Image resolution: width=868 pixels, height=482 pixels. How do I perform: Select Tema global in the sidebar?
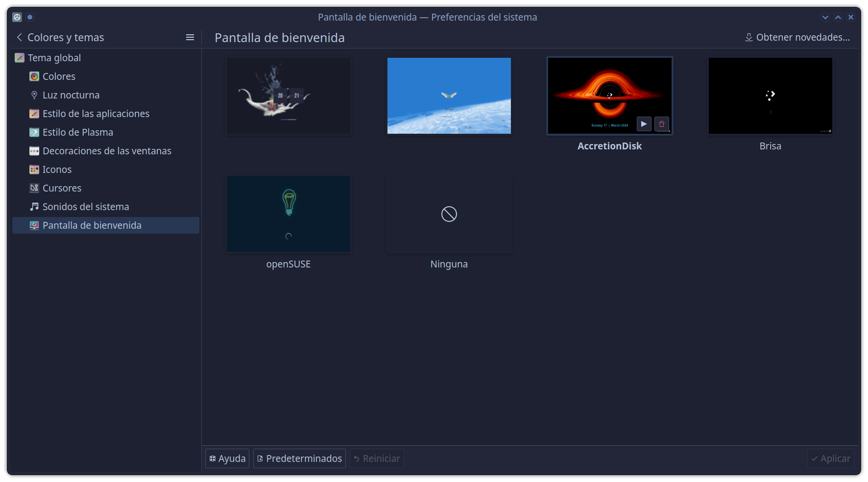click(x=54, y=58)
